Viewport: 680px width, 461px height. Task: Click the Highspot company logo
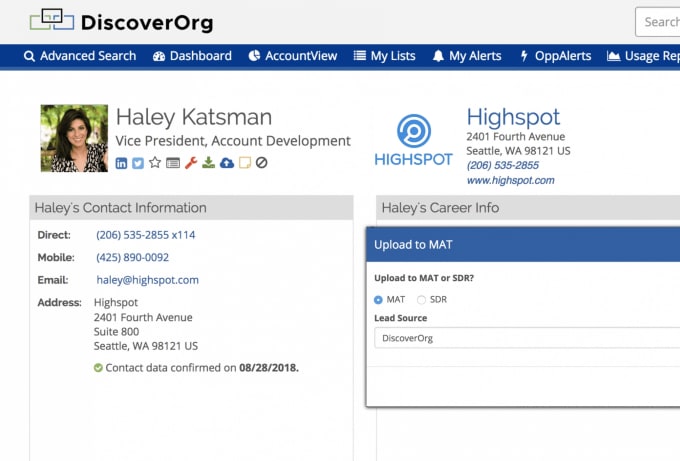[x=414, y=140]
